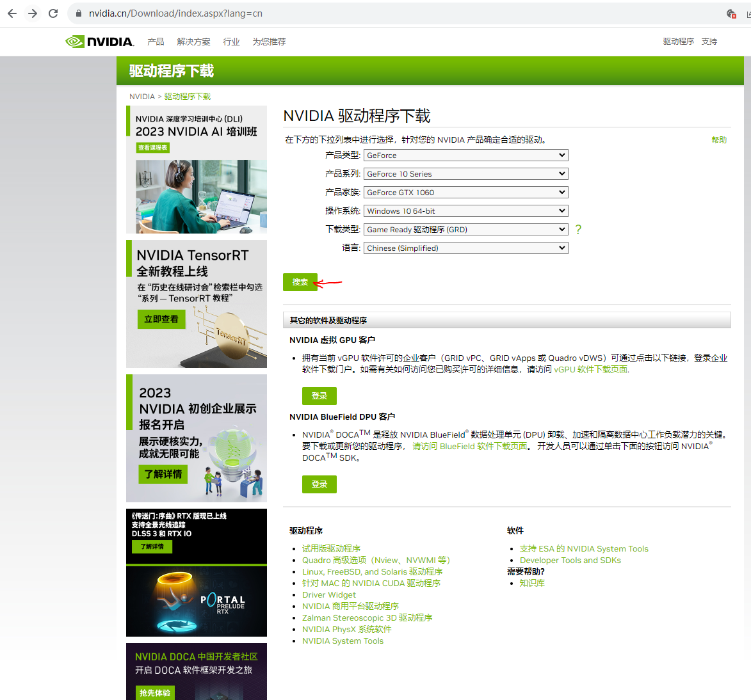Click the lock icon in the address bar

[x=79, y=13]
